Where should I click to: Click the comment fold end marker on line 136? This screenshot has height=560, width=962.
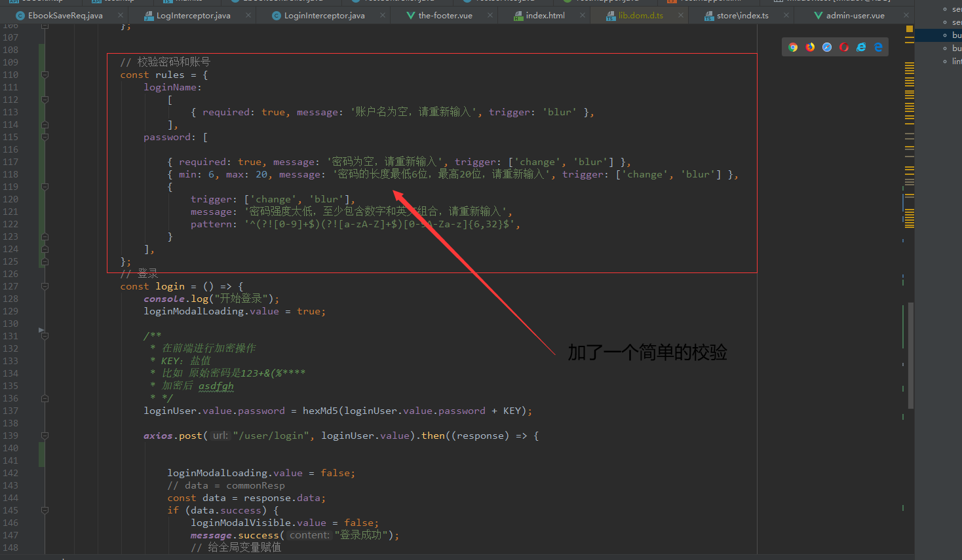45,398
